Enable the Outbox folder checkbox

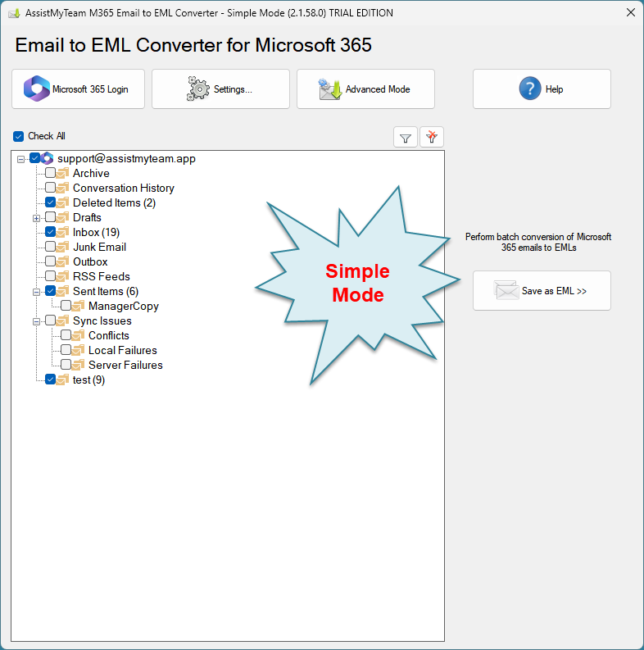(x=51, y=262)
